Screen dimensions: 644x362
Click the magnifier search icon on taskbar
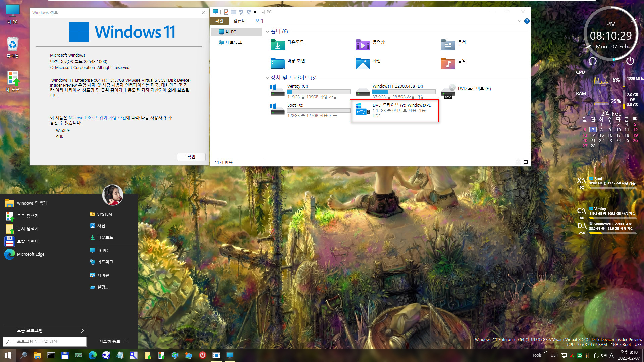point(24,355)
